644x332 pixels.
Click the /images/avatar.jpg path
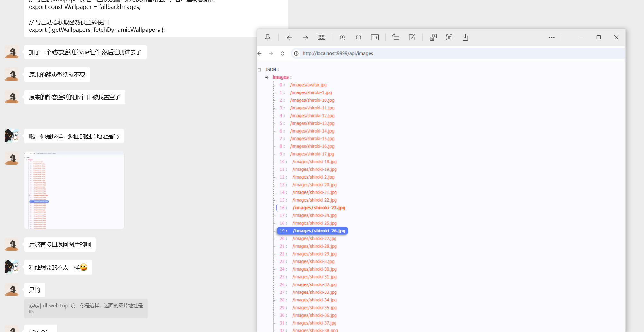[x=308, y=85]
